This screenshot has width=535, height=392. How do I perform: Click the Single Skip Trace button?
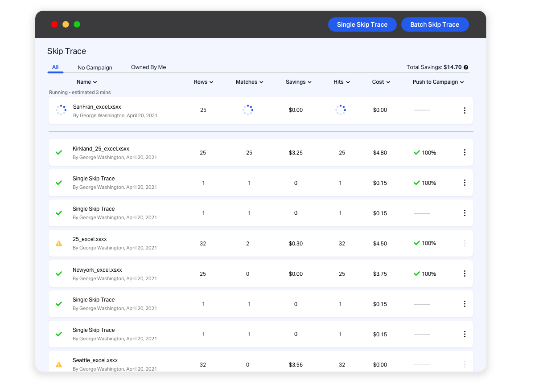click(362, 24)
